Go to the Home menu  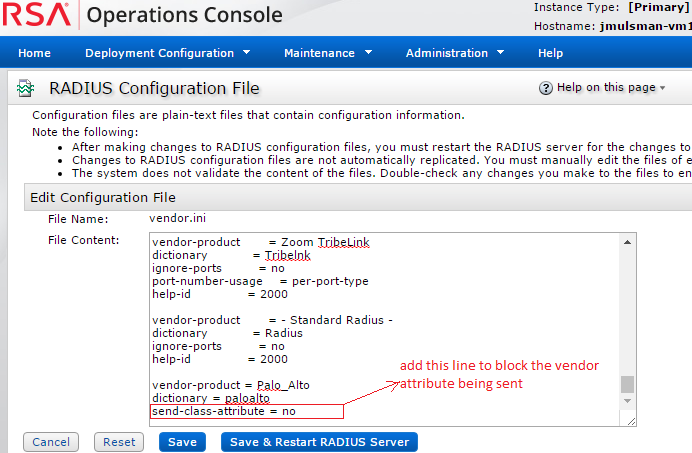coord(34,53)
